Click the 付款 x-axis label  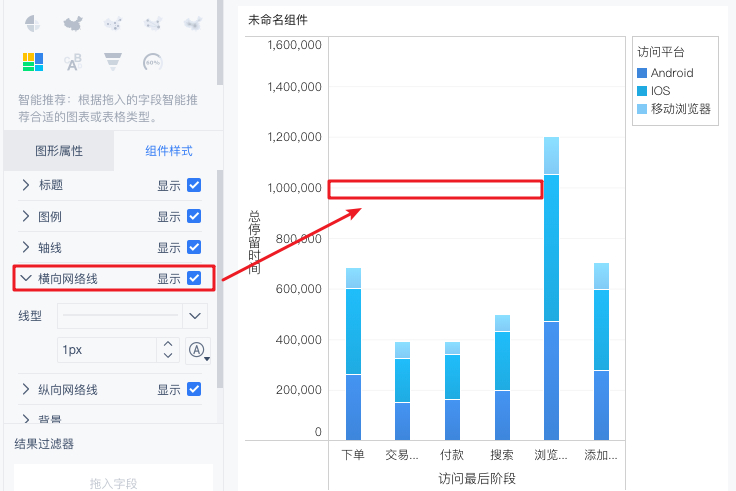452,454
